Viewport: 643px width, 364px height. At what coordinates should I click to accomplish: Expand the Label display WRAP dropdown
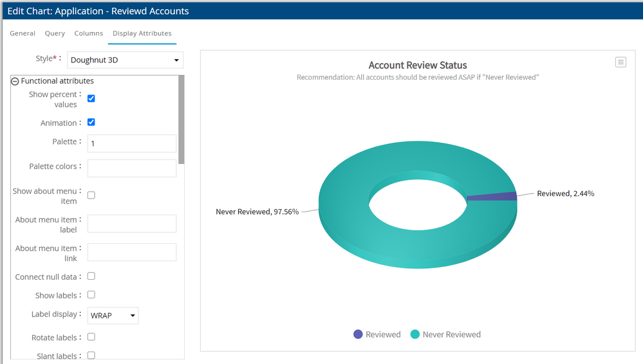click(x=113, y=316)
